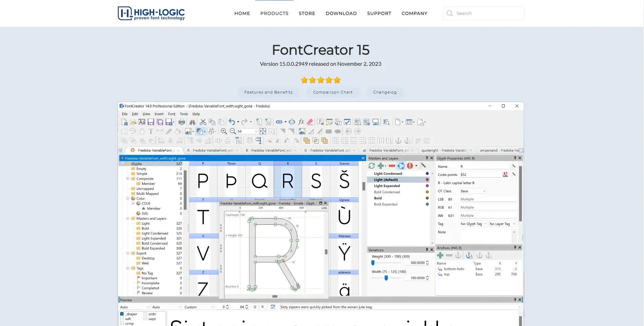The width and height of the screenshot is (644, 326).
Task: Open Find with the binoculars icon
Action: (192, 122)
